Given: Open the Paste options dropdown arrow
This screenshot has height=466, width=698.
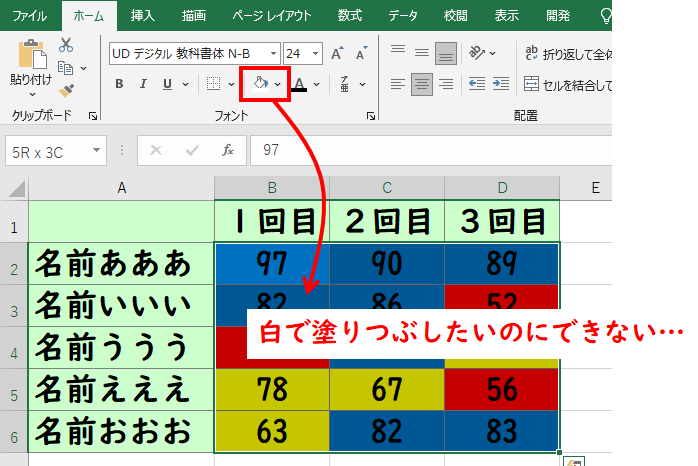Looking at the screenshot, I should [32, 94].
